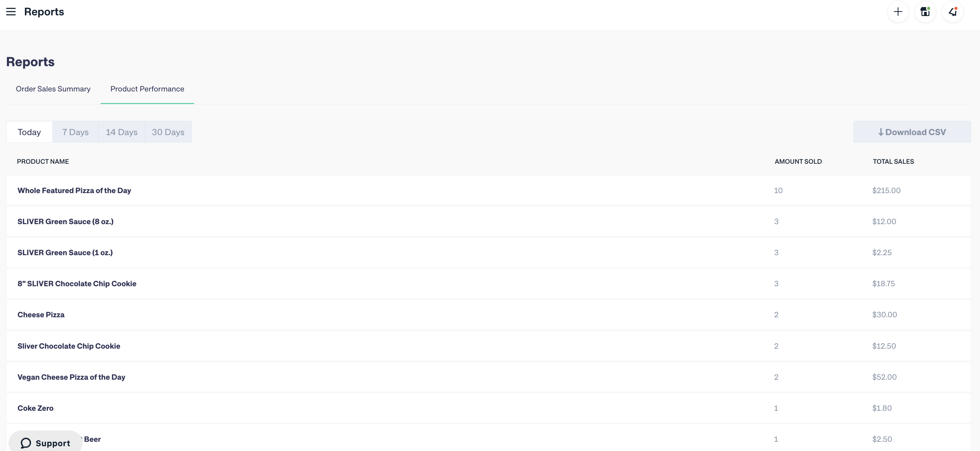Viewport: 980px width, 451px height.
Task: Open the store status icon
Action: (x=925, y=12)
